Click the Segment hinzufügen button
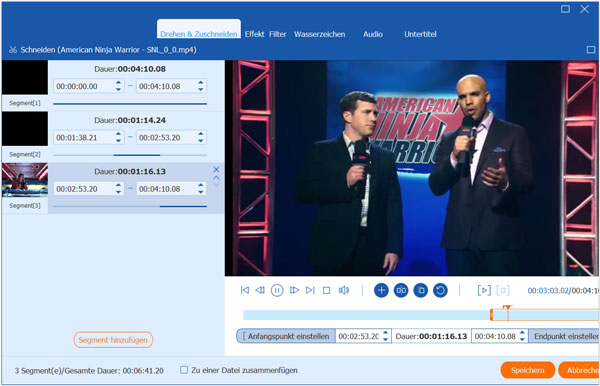Image resolution: width=600 pixels, height=386 pixels. 113,340
